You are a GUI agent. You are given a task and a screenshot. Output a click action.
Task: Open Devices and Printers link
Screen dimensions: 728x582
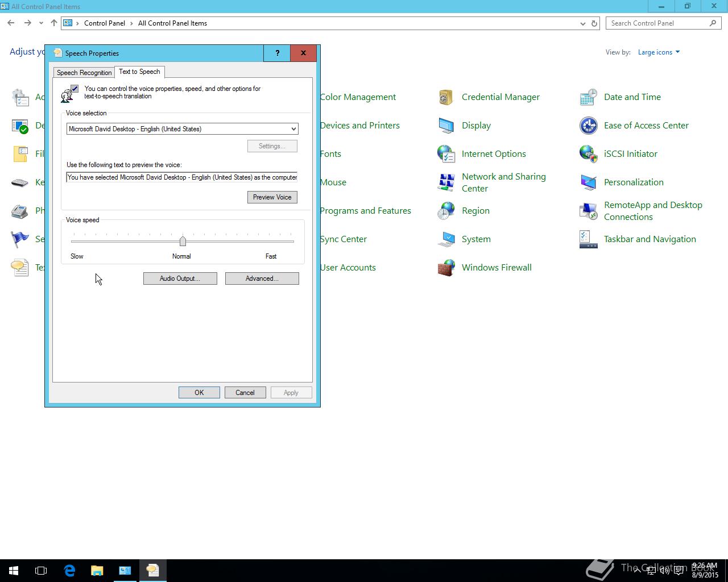[x=359, y=126]
